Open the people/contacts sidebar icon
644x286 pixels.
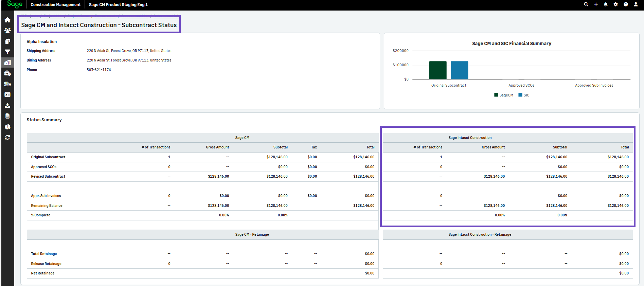(x=7, y=31)
